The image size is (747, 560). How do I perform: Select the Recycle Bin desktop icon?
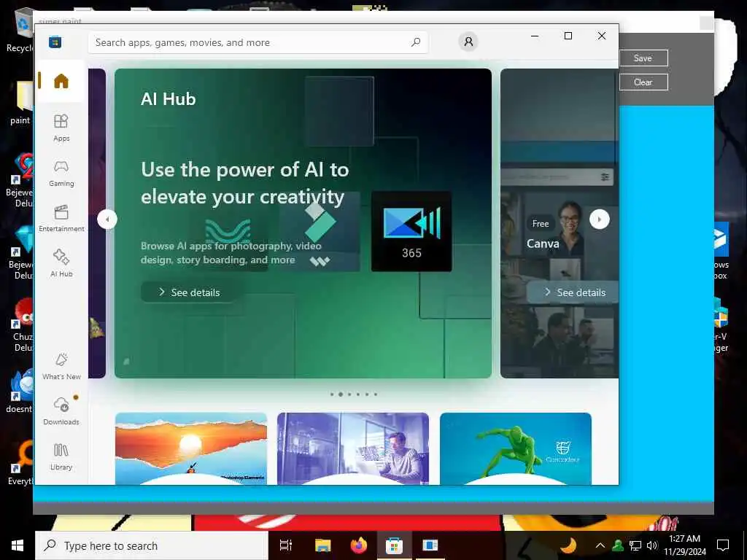coord(20,31)
